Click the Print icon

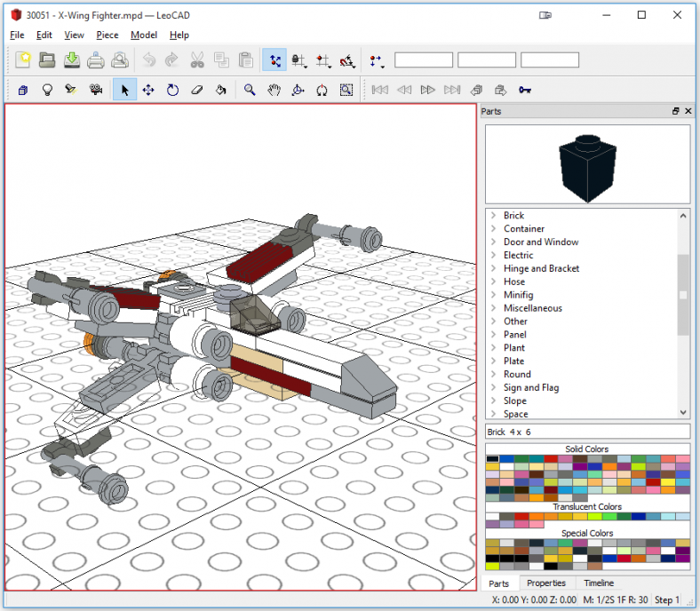point(96,60)
